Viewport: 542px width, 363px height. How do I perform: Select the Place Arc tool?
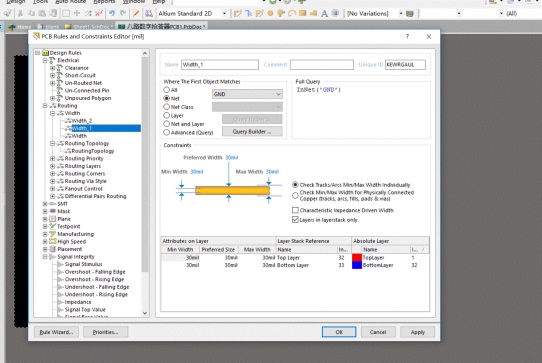click(x=292, y=13)
